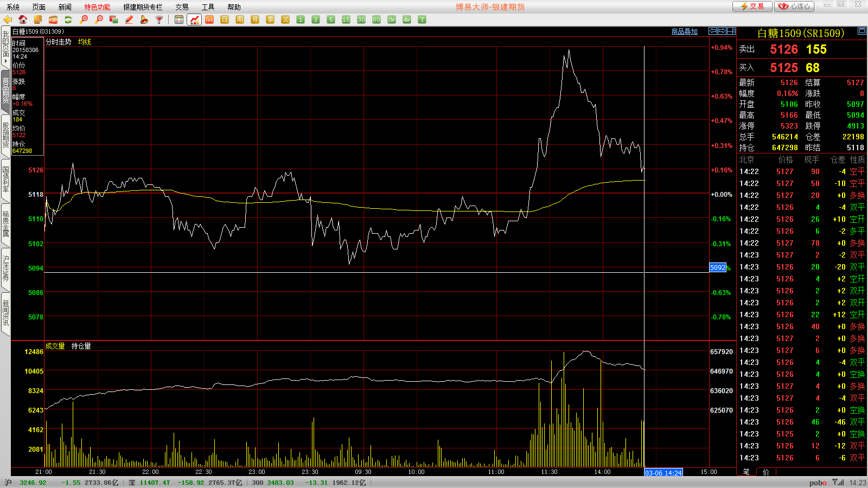The width and height of the screenshot is (868, 488).
Task: Open the quote list table icon
Action: 179,20
